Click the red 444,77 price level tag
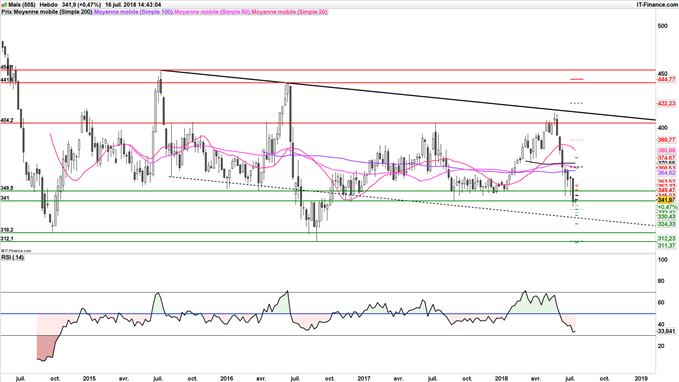This screenshot has height=382, width=679. click(667, 79)
